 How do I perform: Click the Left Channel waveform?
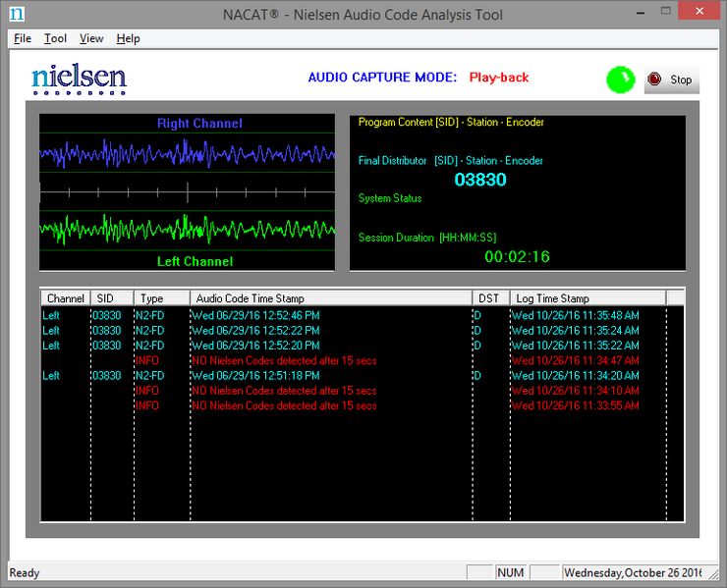(187, 230)
